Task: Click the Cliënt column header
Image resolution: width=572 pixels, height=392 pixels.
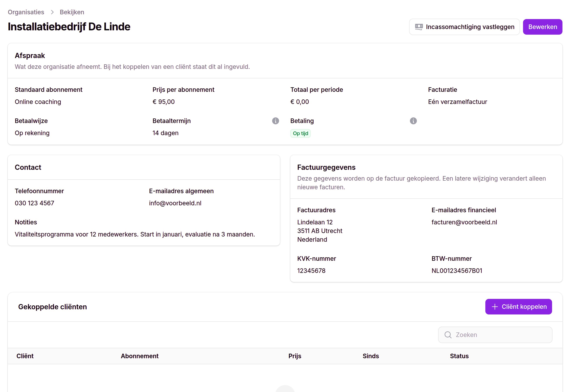Action: pyautogui.click(x=25, y=356)
